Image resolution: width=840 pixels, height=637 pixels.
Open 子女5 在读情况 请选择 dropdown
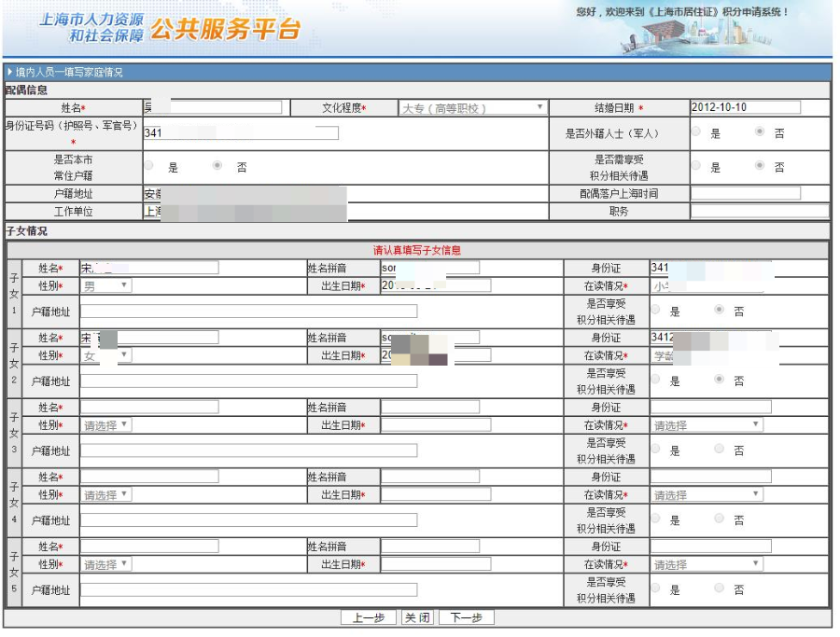coord(707,564)
